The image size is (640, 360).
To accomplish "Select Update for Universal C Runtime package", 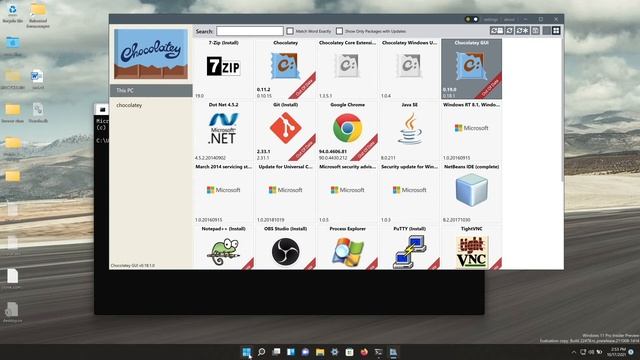I will click(285, 193).
